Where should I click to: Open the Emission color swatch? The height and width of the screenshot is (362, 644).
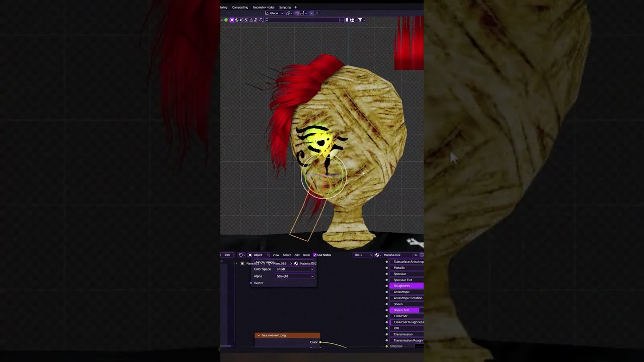[419, 346]
